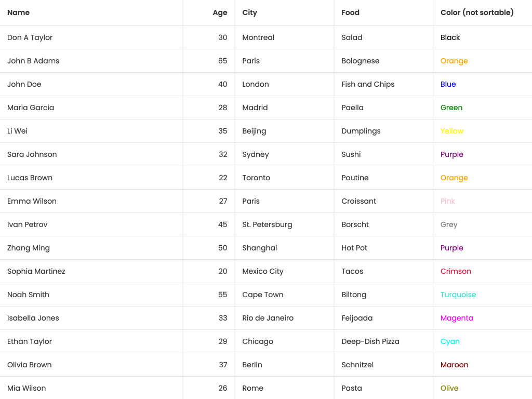Select the Isabella Jones name cell
532x399 pixels.
point(33,318)
